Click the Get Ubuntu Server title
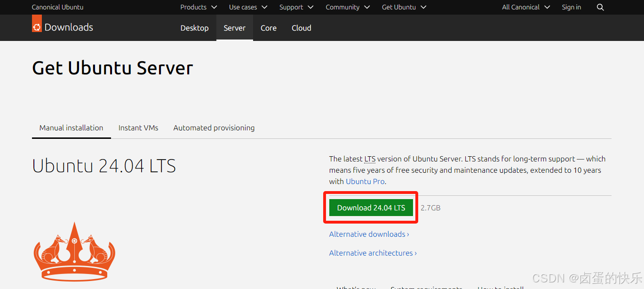This screenshot has width=644, height=289. [112, 68]
